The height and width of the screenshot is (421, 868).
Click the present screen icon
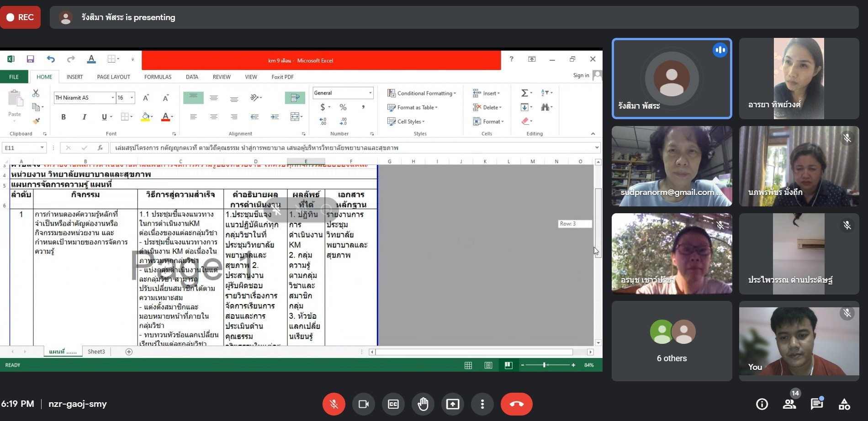pos(453,404)
